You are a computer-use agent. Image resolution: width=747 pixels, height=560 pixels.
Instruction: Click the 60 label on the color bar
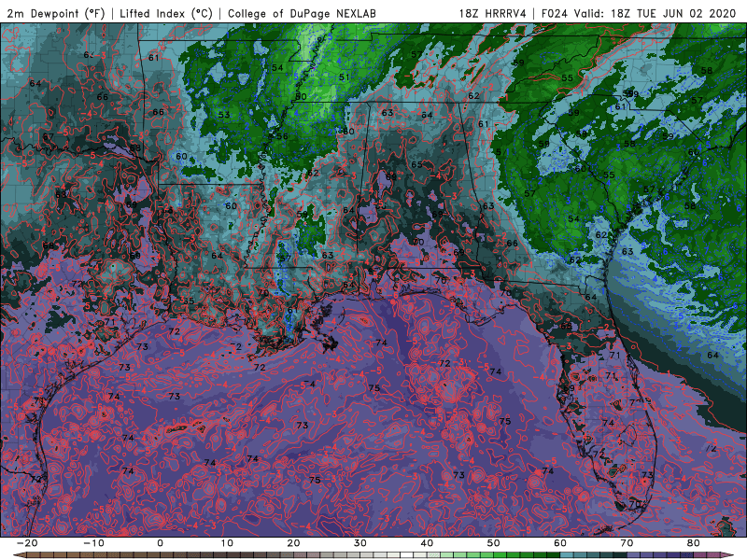coord(560,543)
